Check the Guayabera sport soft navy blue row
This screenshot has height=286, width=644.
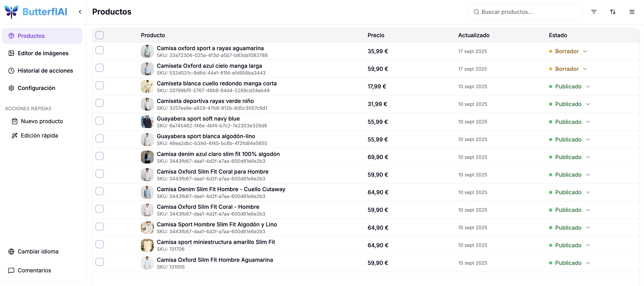[100, 121]
